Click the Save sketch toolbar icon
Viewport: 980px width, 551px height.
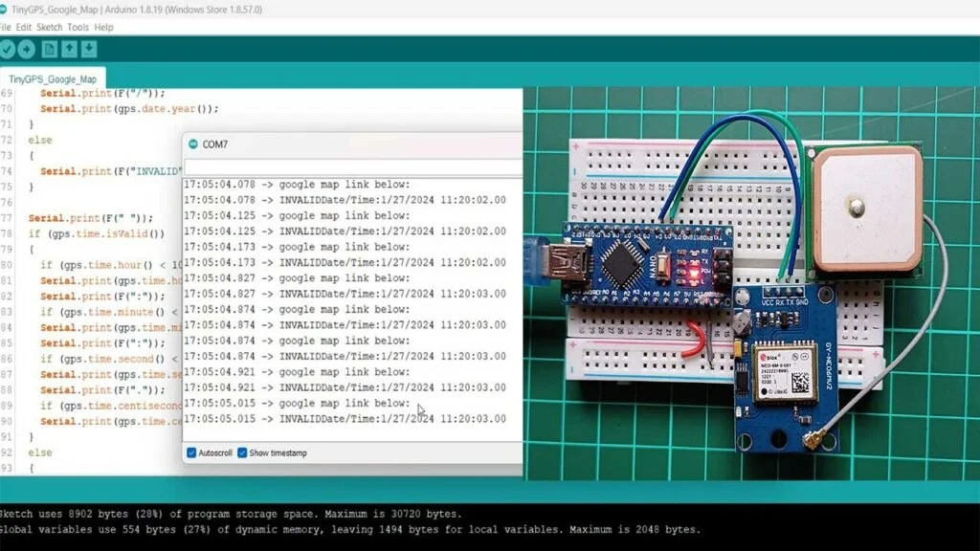click(88, 49)
